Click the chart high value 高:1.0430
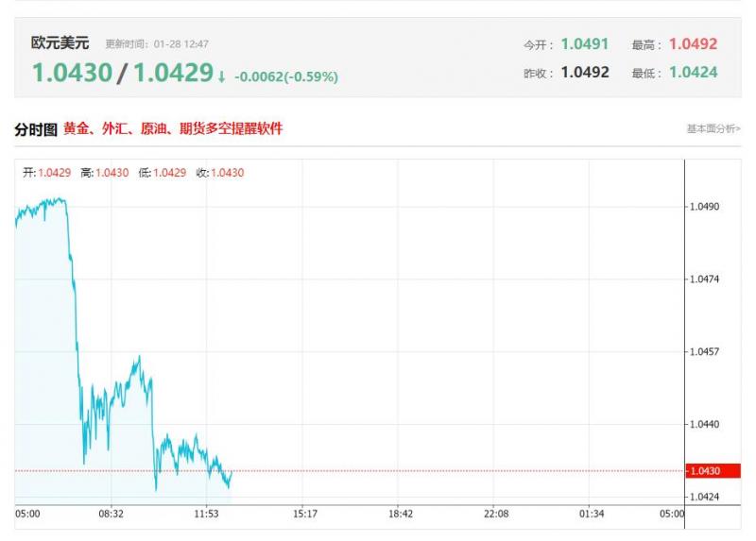Image resolution: width=756 pixels, height=541 pixels. (105, 173)
